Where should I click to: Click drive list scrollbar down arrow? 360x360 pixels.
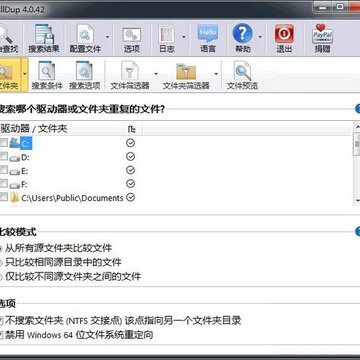pos(357,201)
